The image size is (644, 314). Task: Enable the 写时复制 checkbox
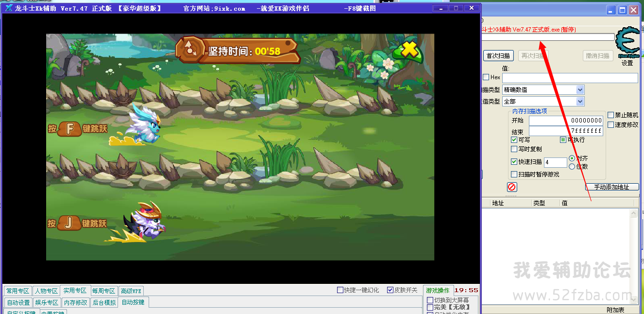pos(514,149)
